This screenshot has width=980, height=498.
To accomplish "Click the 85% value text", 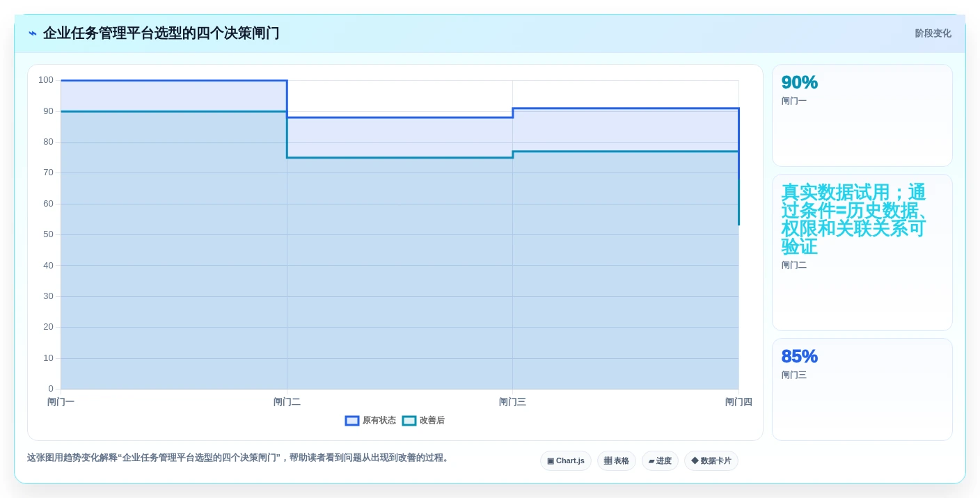I will (799, 356).
